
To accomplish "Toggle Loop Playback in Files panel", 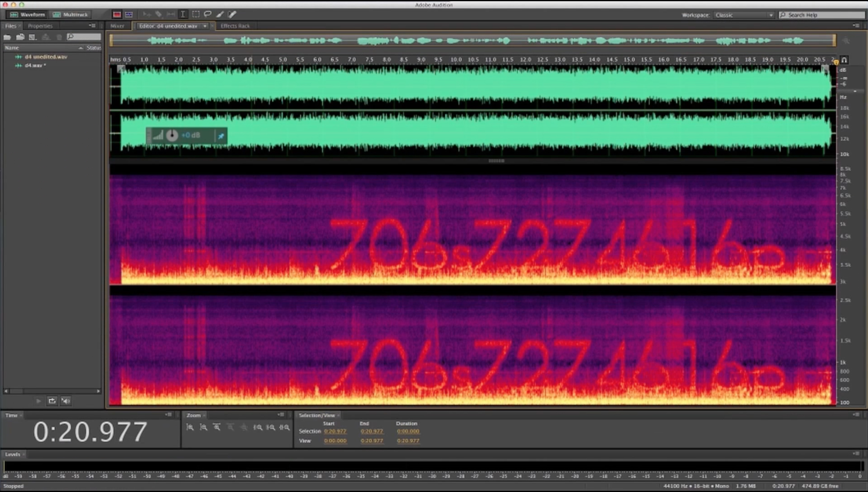I will pos(52,401).
